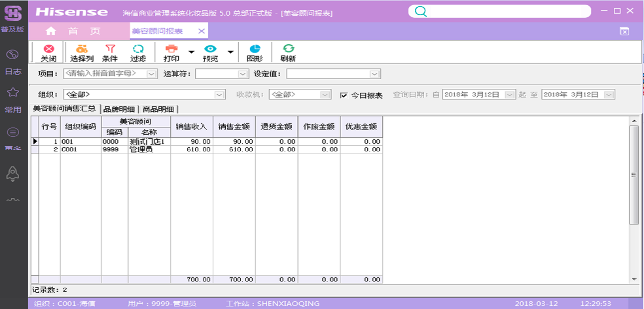644x309 pixels.
Task: Expand the 打印 dropdown arrow
Action: [191, 52]
